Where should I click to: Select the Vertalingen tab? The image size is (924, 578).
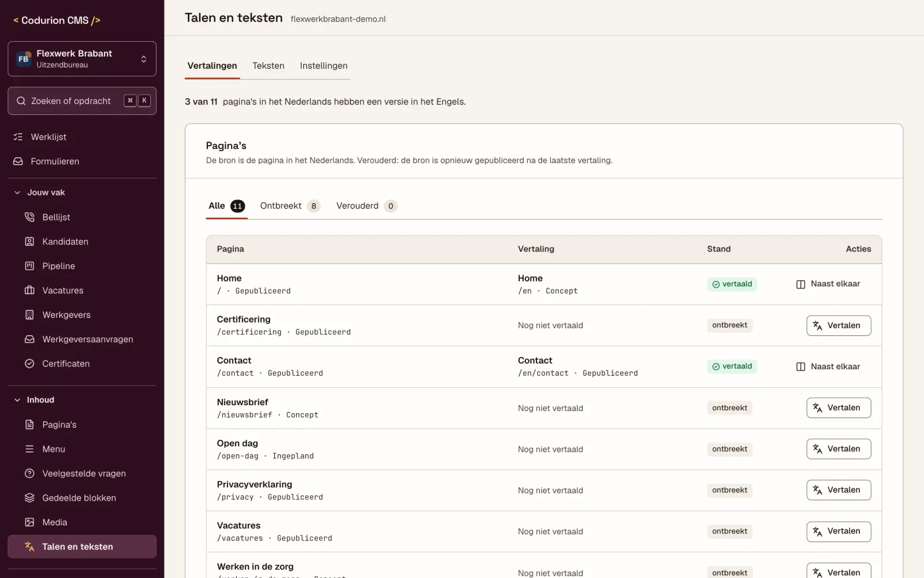(212, 66)
